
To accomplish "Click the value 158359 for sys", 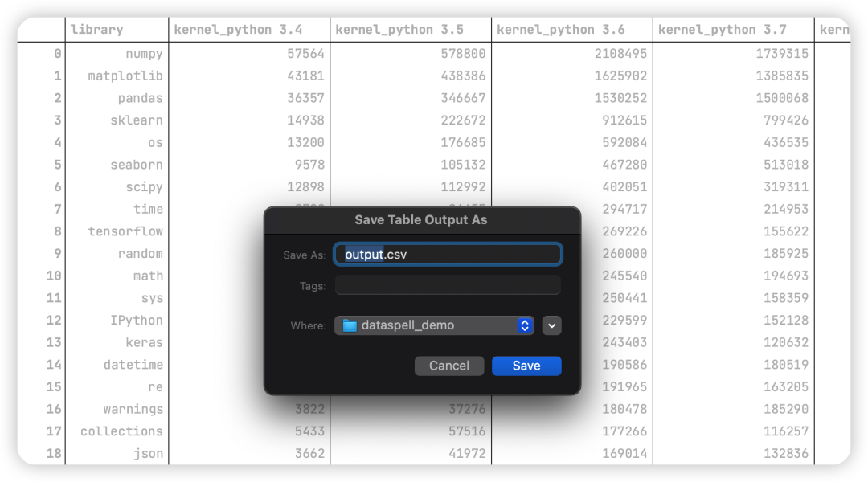I will (x=786, y=298).
